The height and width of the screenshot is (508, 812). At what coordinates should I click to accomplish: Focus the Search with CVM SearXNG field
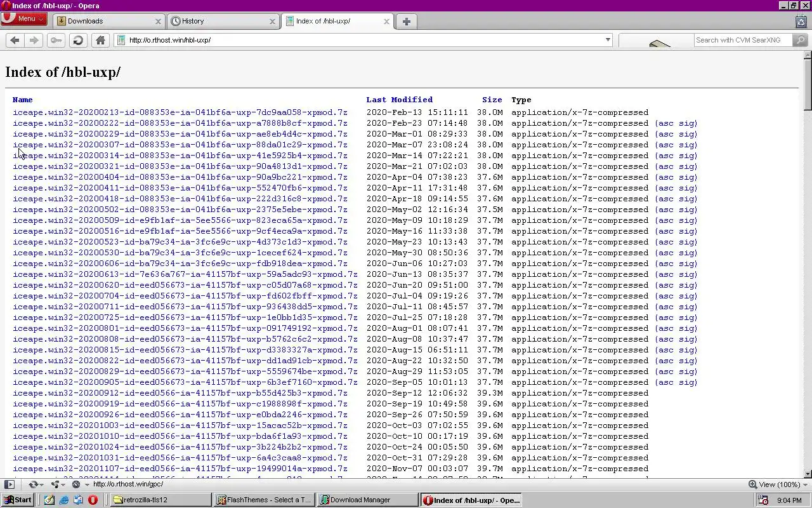[x=742, y=40]
